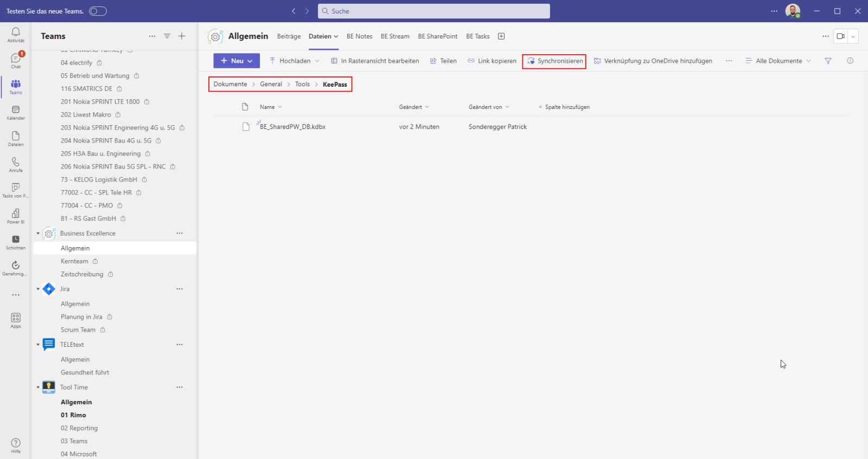Open the 116 SMATRICS DE channel

click(86, 89)
